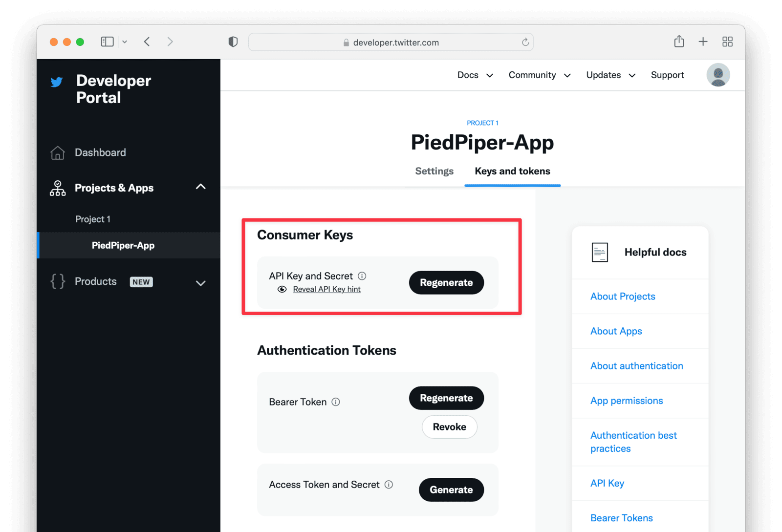Click the shield privacy icon in the browser toolbar
Screen dimensions: 782x532
tap(233, 42)
